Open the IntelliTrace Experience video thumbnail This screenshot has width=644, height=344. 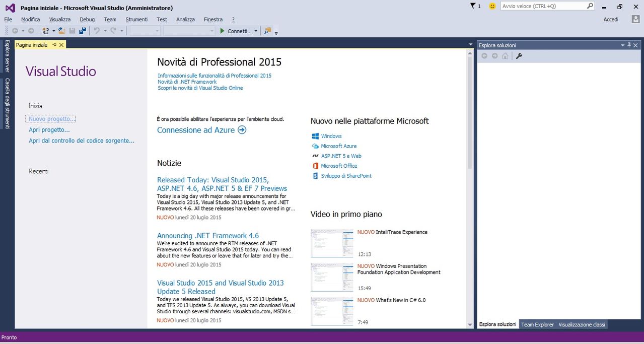click(x=332, y=243)
